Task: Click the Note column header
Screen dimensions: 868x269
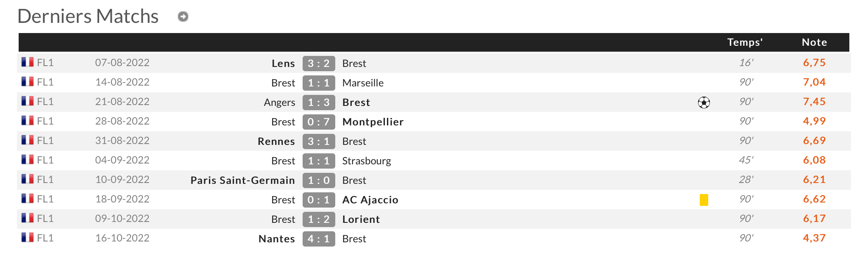Action: pos(814,42)
